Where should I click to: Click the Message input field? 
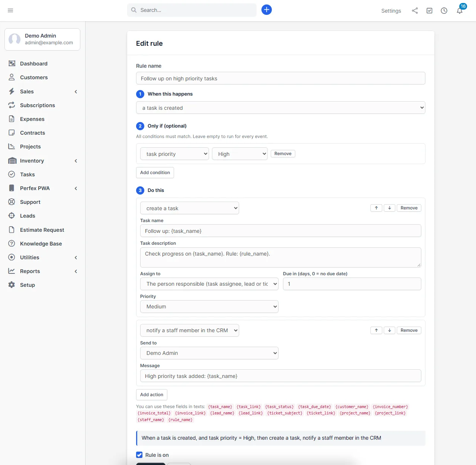coord(281,376)
